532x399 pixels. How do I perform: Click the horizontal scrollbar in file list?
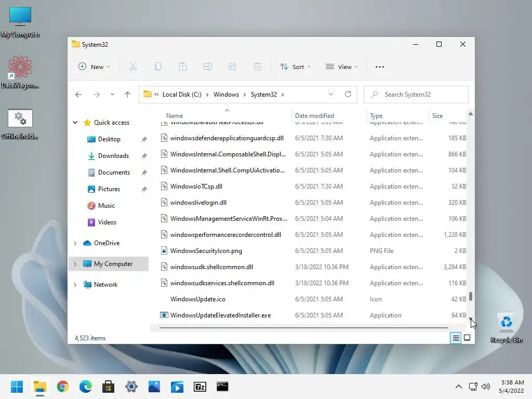tap(303, 328)
